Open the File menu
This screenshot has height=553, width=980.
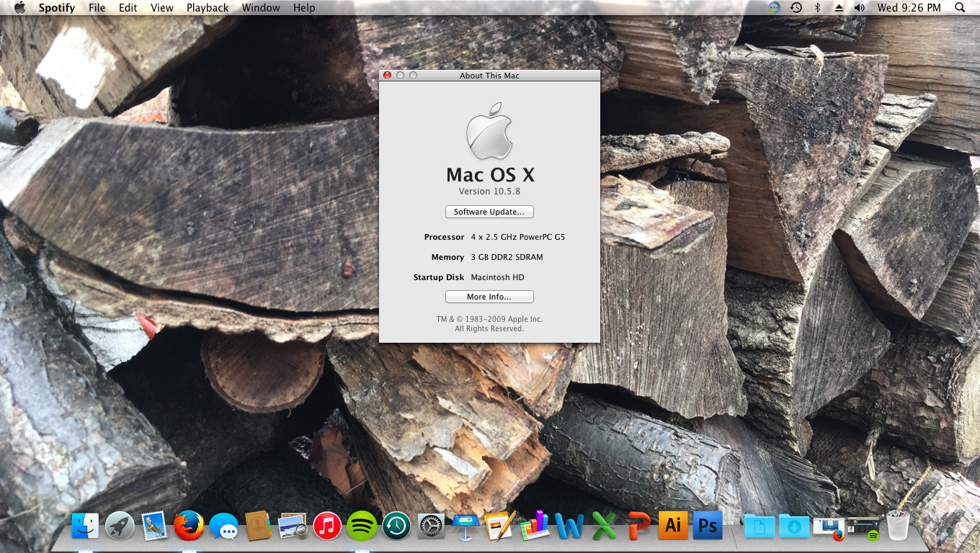[97, 8]
